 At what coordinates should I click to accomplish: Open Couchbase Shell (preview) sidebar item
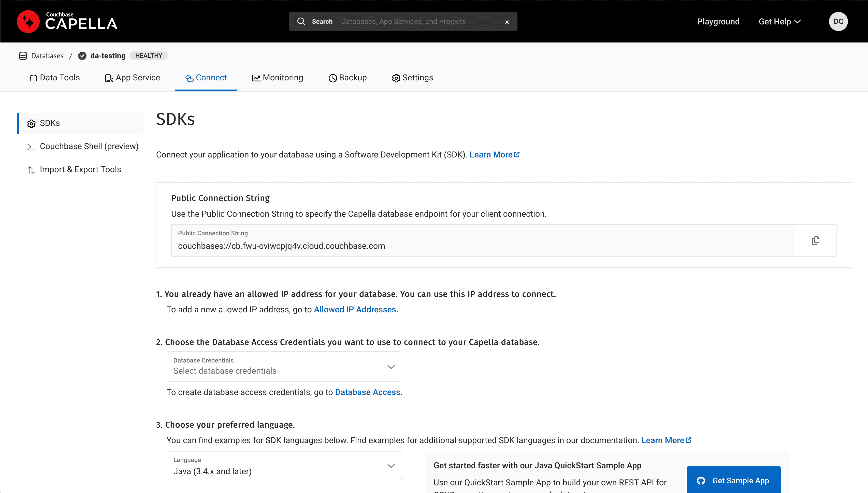coord(83,146)
